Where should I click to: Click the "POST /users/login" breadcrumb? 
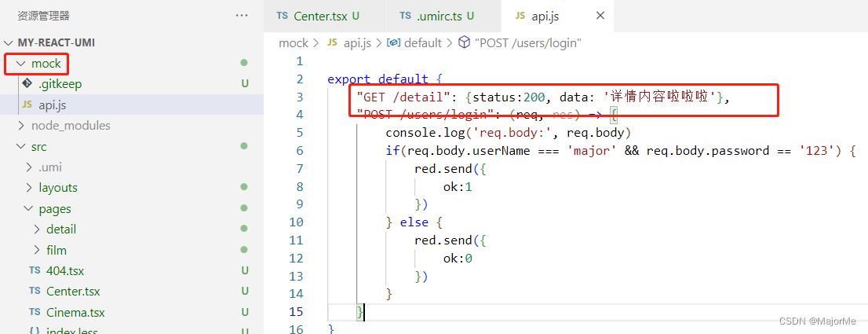point(521,42)
